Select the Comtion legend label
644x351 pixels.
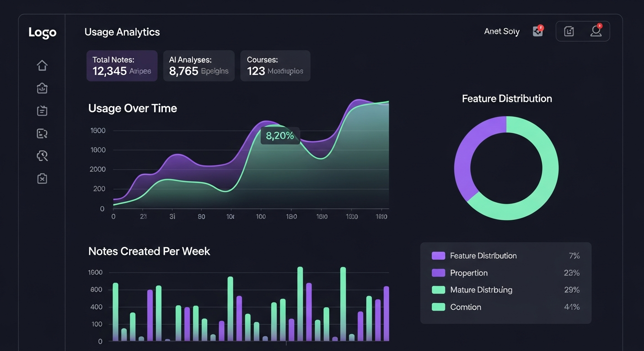(466, 307)
